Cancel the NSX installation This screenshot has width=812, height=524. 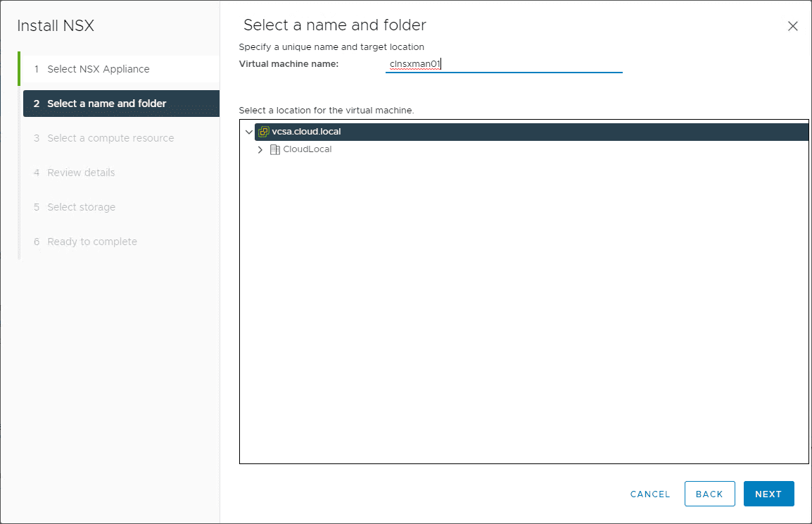649,494
